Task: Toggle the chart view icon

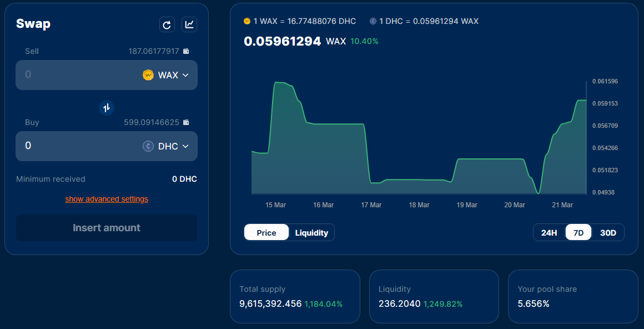Action: 189,24
